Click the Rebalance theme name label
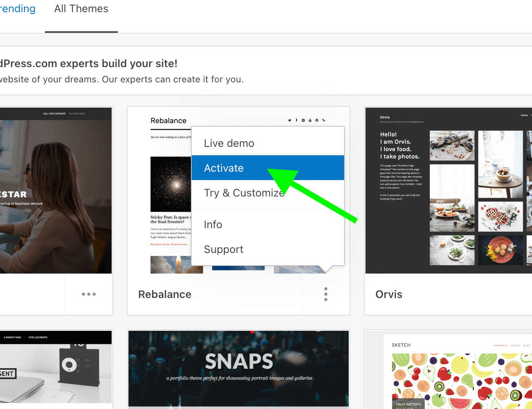The image size is (532, 409). [165, 295]
